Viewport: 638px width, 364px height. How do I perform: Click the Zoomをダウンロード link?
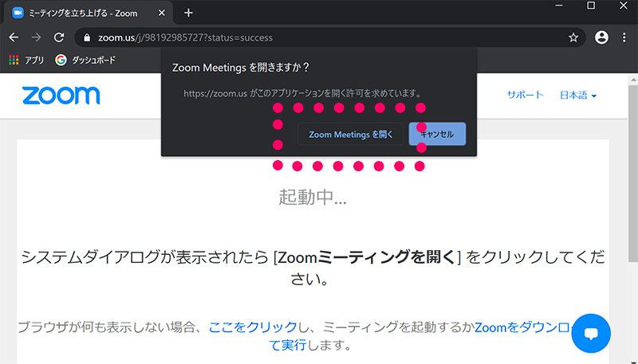point(523,327)
